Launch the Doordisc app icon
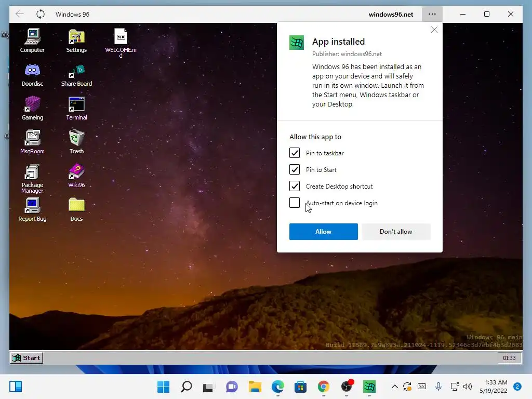The image size is (532, 399). tap(32, 75)
